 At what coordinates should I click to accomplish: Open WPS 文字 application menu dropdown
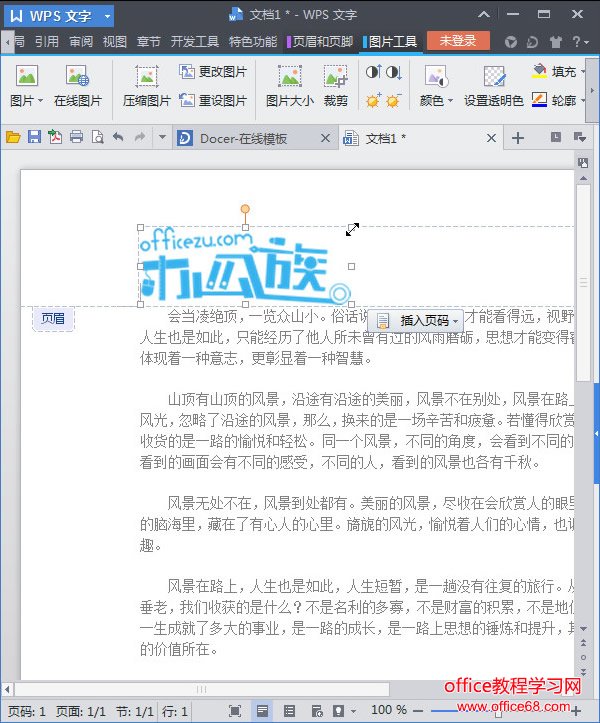point(107,17)
